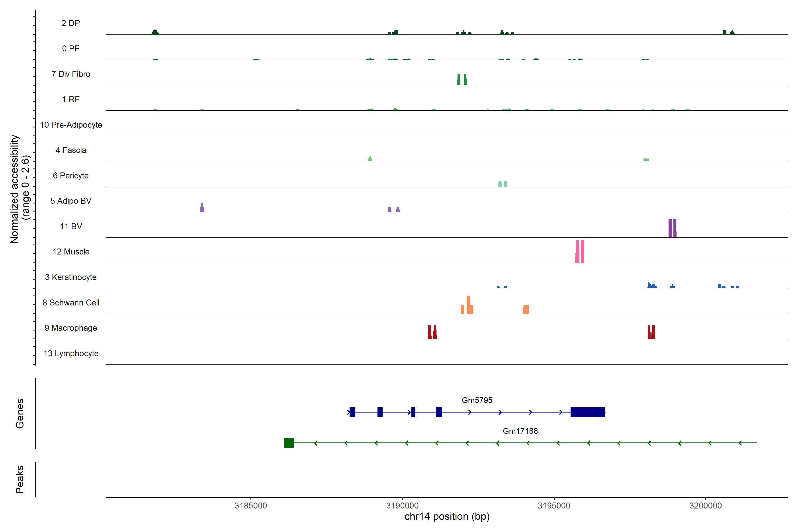
Task: Click the Genes panel label
Action: click(20, 413)
